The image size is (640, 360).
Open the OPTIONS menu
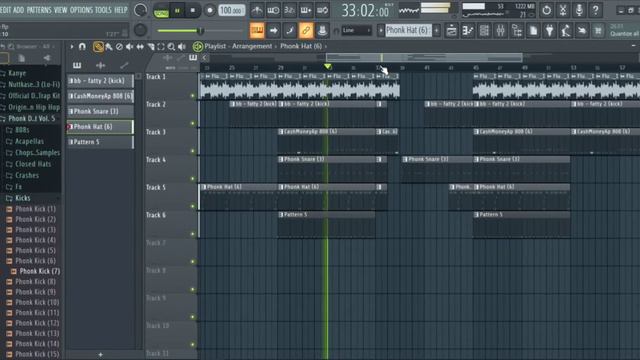pyautogui.click(x=81, y=10)
